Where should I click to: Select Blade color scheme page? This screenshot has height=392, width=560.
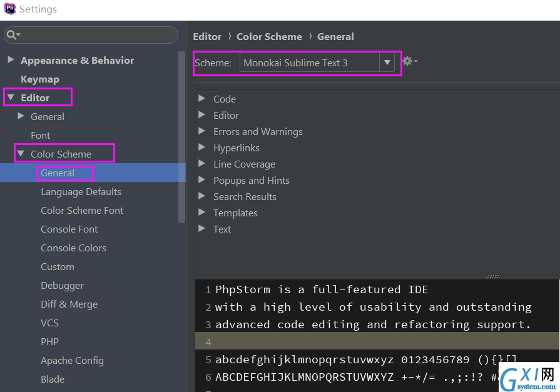pyautogui.click(x=53, y=379)
